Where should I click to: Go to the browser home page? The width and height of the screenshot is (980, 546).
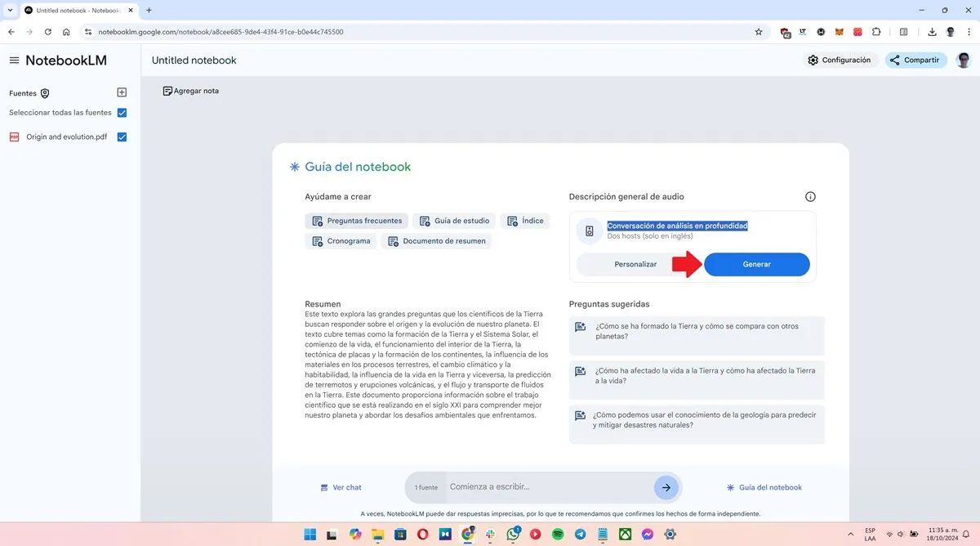click(66, 32)
